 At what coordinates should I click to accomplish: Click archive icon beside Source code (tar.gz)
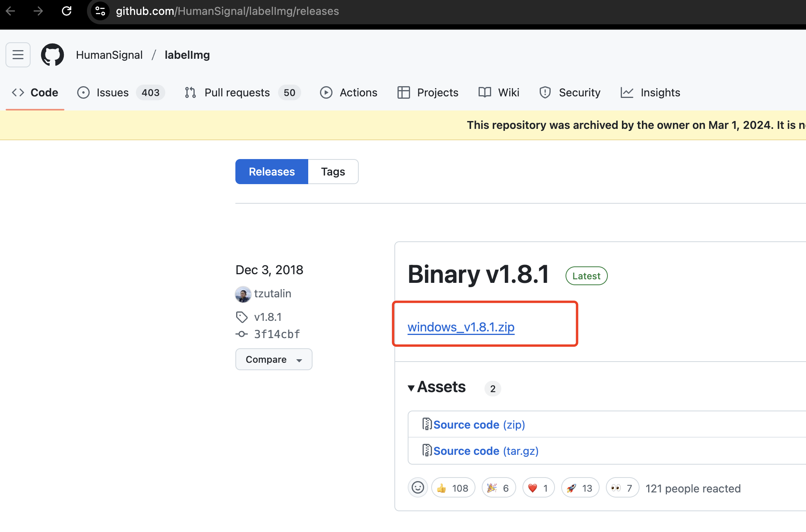427,450
